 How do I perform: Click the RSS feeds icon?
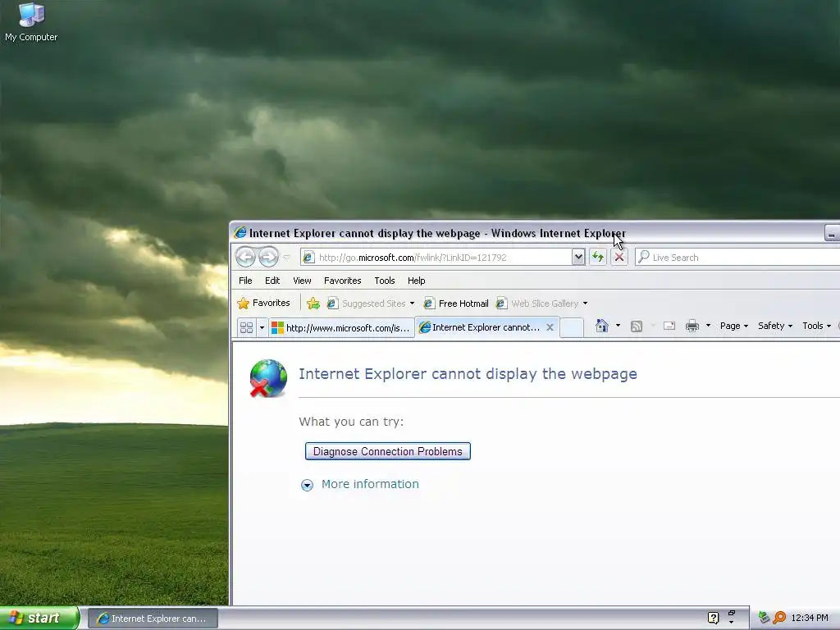637,326
